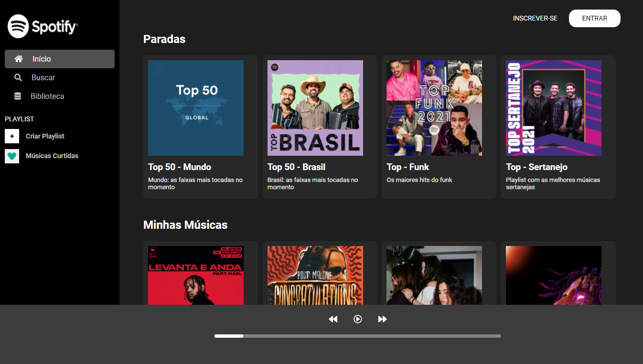643x364 pixels.
Task: Click the Spotify logo icon
Action: 17,26
